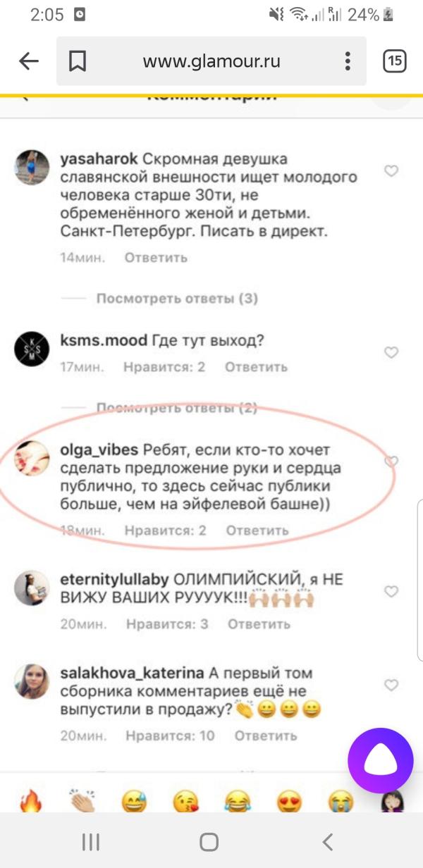Tap "Ответить" under the yasaharok comment

[156, 258]
